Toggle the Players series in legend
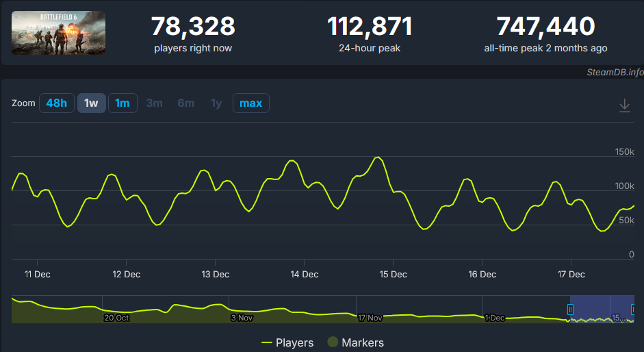 287,342
